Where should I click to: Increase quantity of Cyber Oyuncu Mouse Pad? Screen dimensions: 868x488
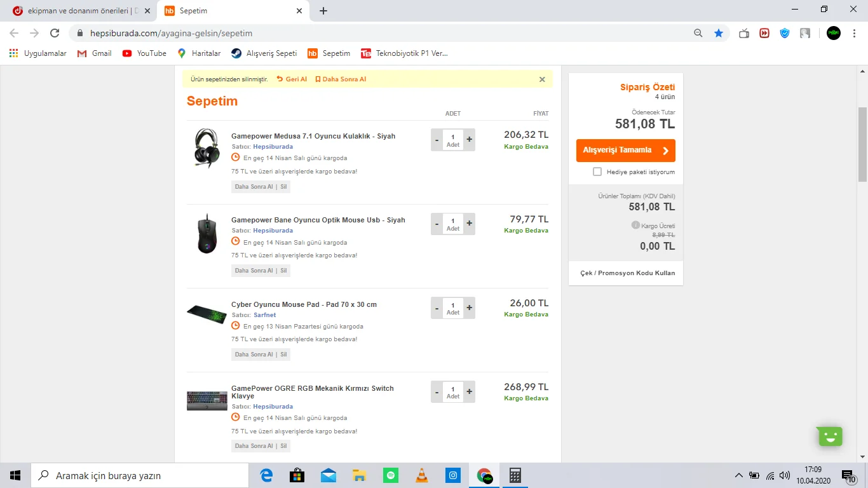pos(469,308)
